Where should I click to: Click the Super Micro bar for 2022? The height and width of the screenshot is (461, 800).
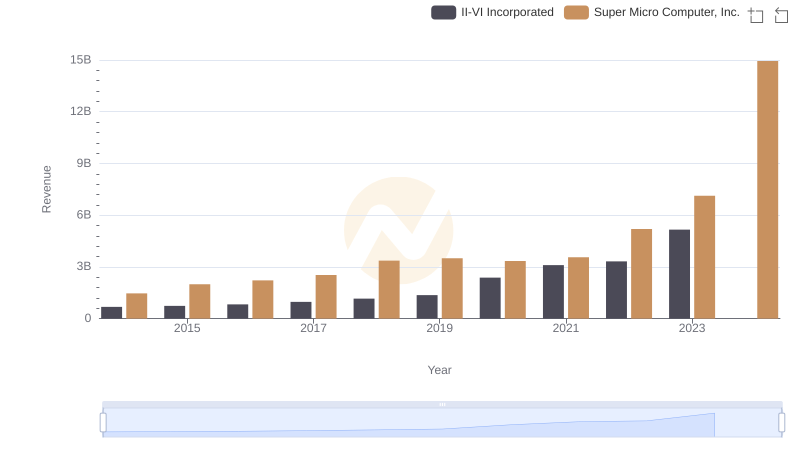pos(641,274)
